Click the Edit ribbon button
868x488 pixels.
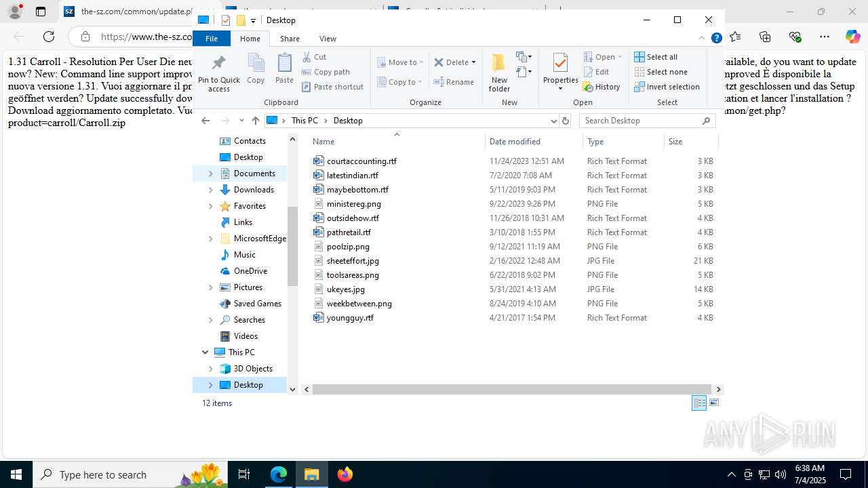595,72
